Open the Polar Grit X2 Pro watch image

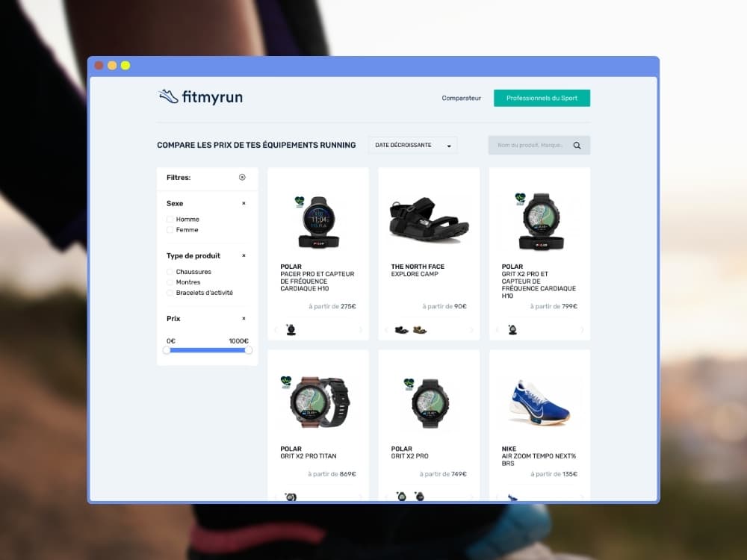click(x=429, y=403)
